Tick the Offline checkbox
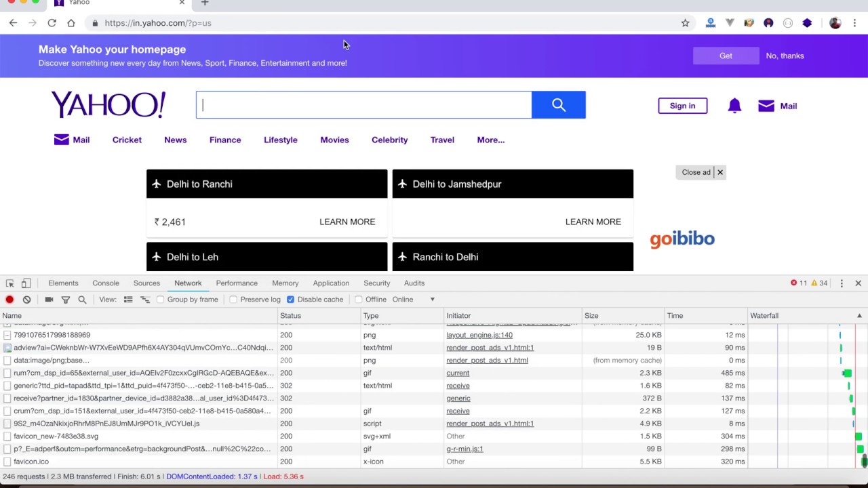This screenshot has width=868, height=488. tap(359, 300)
